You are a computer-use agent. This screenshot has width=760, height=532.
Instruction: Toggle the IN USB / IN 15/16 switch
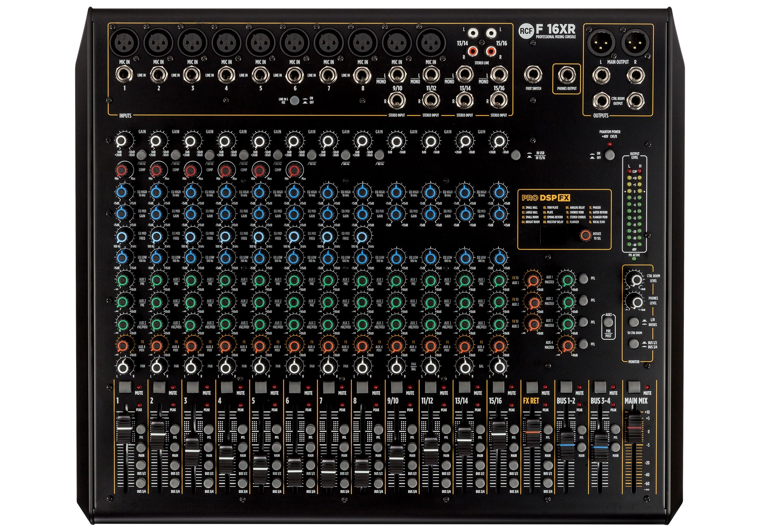click(x=516, y=155)
